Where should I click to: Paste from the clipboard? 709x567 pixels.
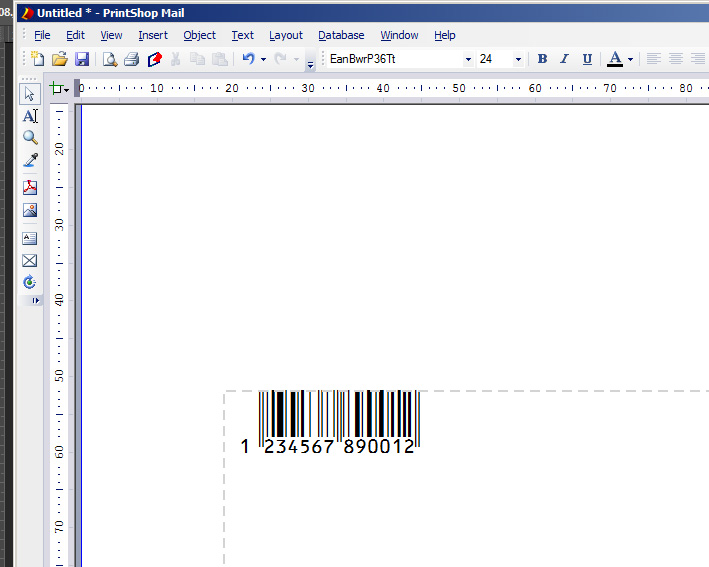coord(220,59)
